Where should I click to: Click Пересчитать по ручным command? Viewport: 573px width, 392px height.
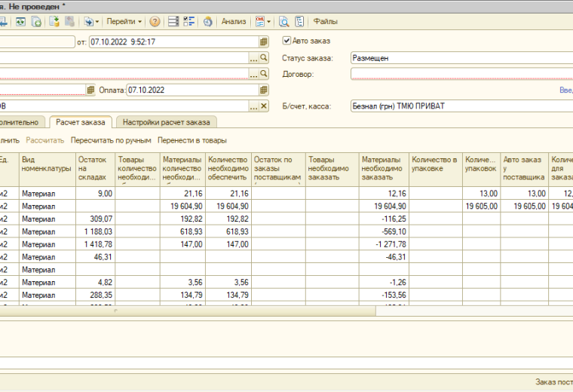111,140
